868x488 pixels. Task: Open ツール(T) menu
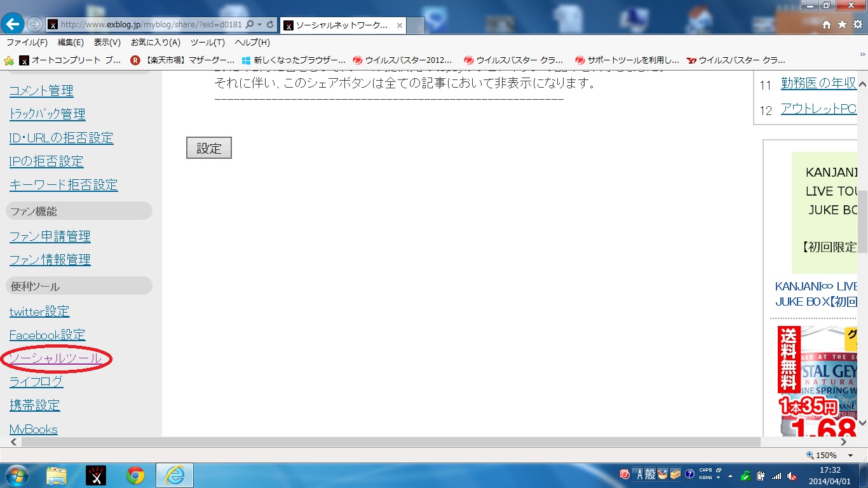coord(208,43)
